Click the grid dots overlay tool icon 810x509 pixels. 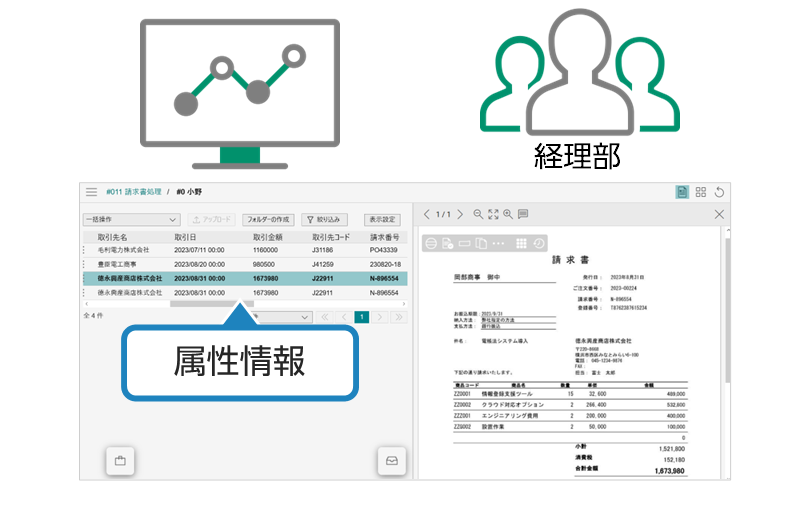522,243
